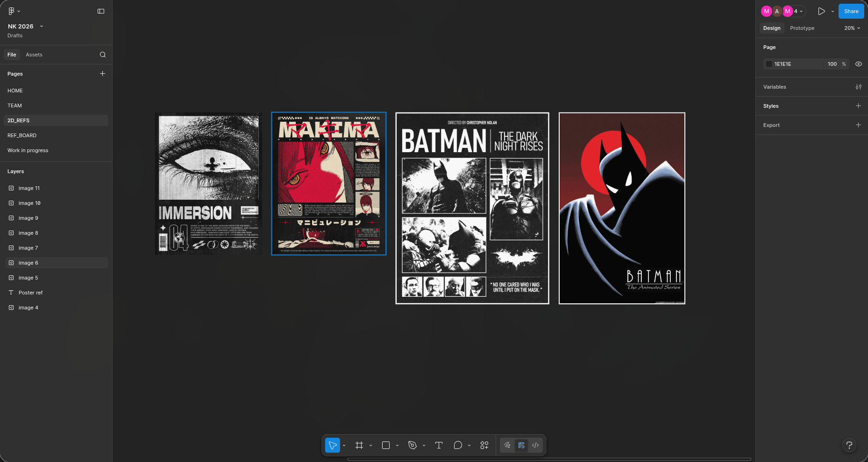Viewport: 868px width, 462px height.
Task: Click the Poster ref text layer icon
Action: [11, 293]
